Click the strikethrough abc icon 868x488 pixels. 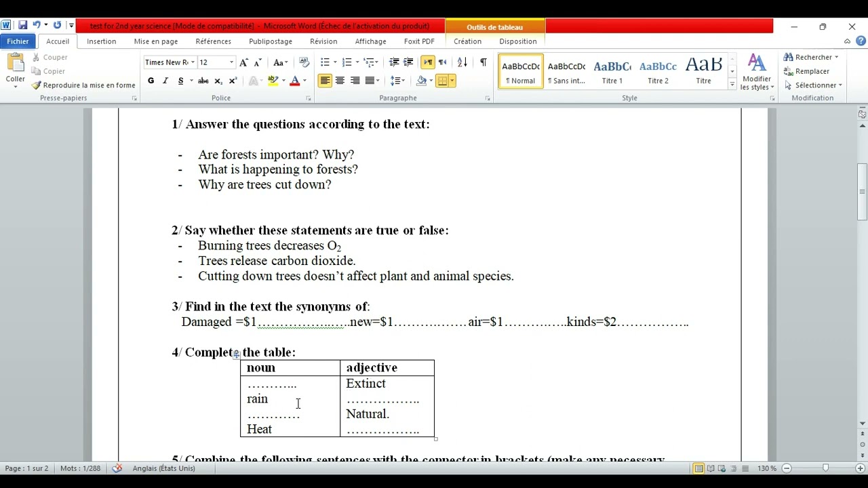(203, 81)
